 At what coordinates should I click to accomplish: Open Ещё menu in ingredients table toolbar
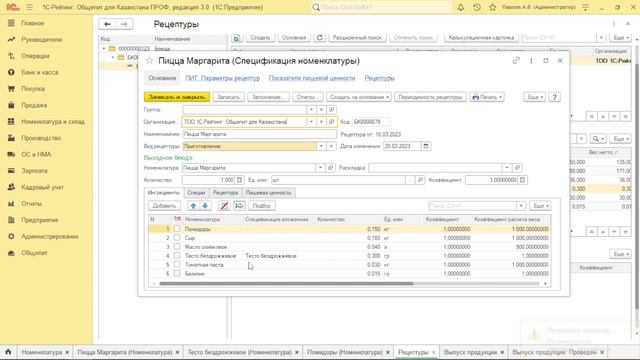click(540, 206)
